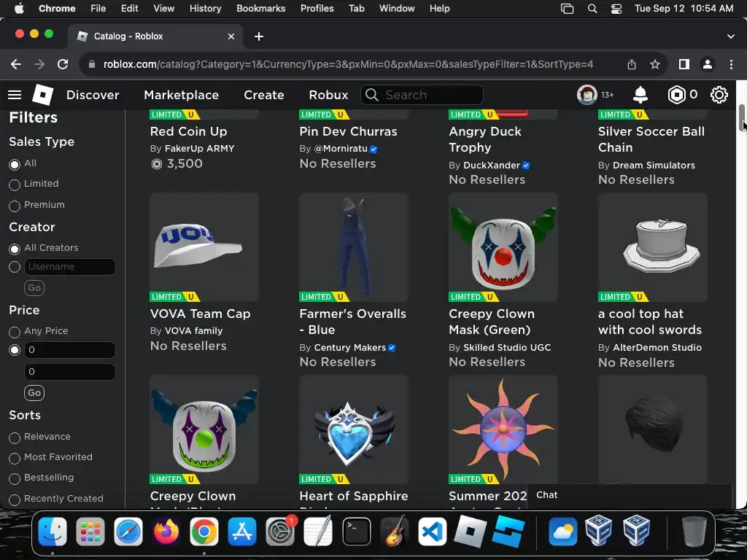The image size is (747, 560).
Task: Open the Chat panel
Action: 629,495
